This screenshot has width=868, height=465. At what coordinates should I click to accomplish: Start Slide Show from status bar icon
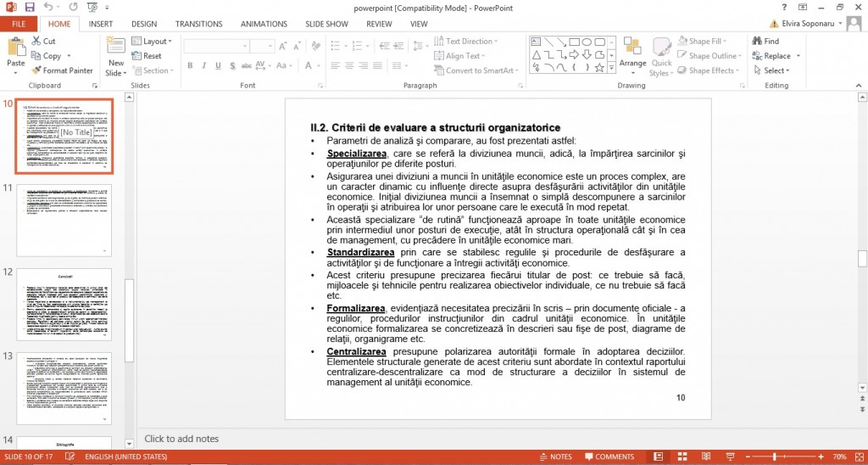(x=730, y=457)
